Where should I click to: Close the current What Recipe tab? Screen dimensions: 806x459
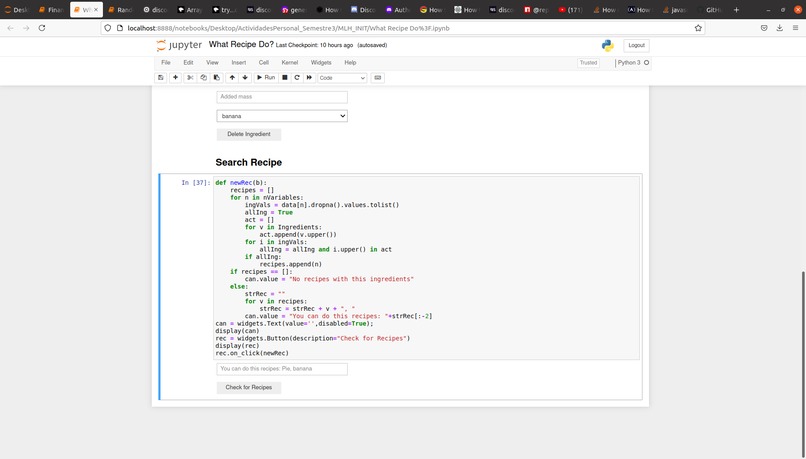pos(96,10)
